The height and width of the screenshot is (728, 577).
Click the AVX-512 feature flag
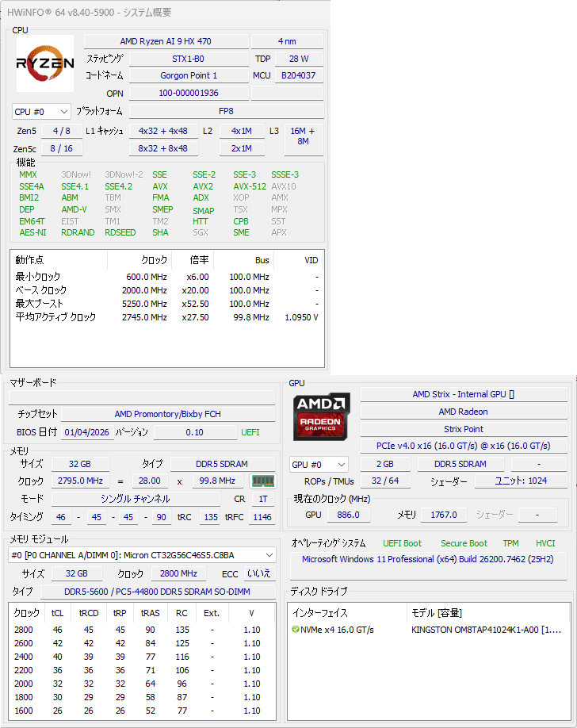coord(249,186)
